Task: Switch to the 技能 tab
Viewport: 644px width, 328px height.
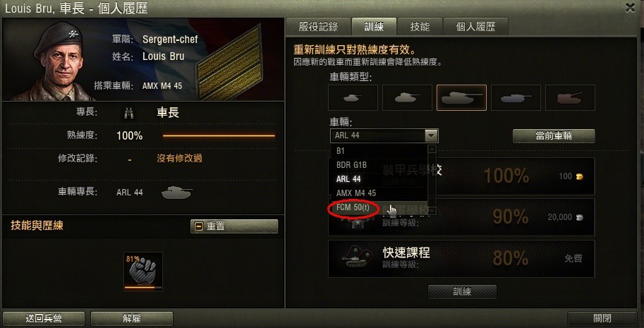Action: (x=420, y=27)
